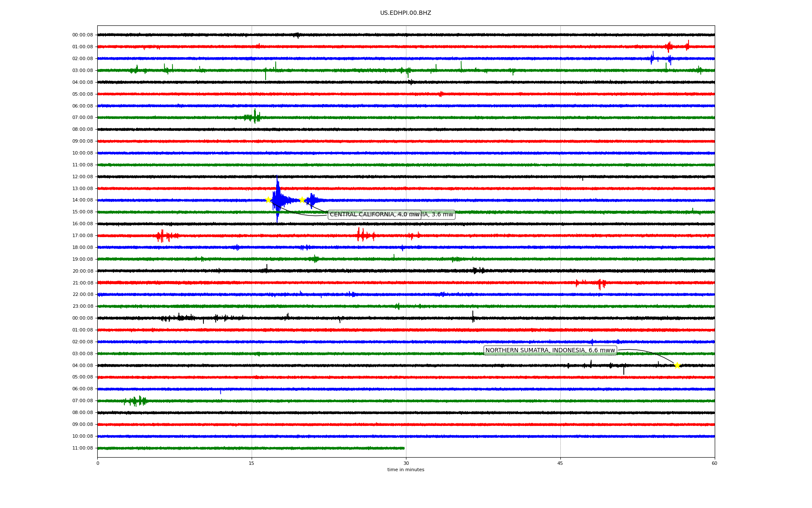Click the 45 tick on the minutes axis
Image resolution: width=812 pixels, height=508 pixels.
[560, 463]
